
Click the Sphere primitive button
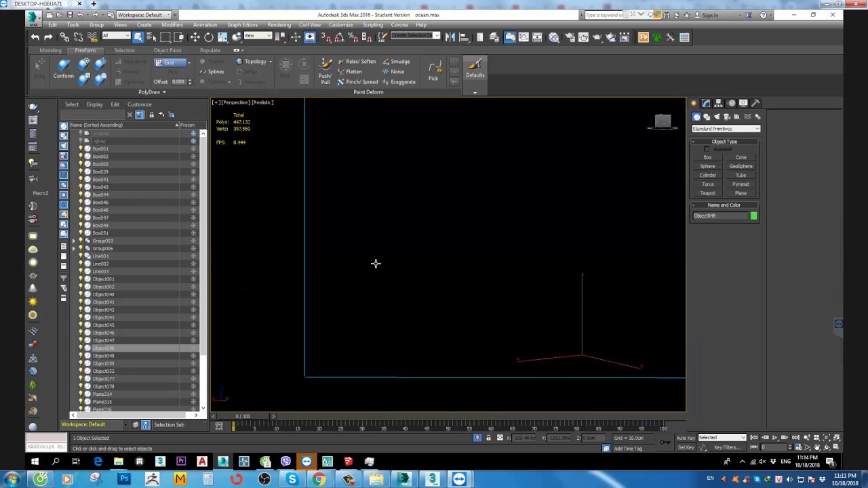pos(707,166)
